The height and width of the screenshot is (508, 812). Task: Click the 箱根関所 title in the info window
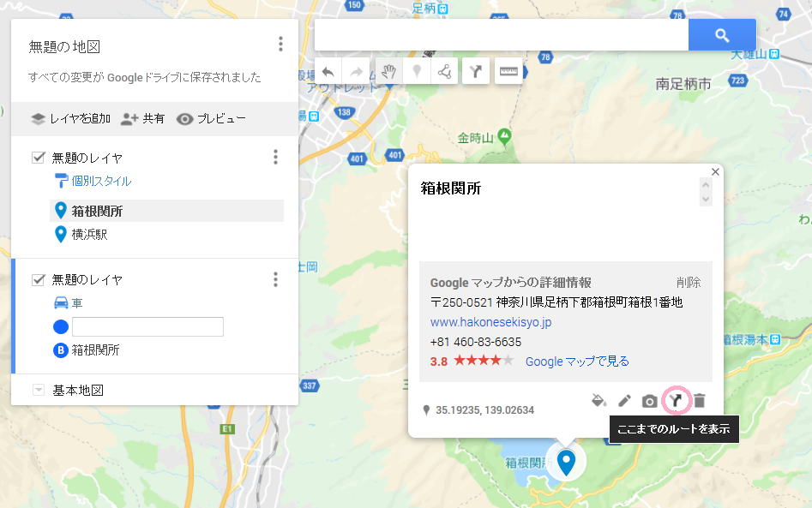(450, 188)
